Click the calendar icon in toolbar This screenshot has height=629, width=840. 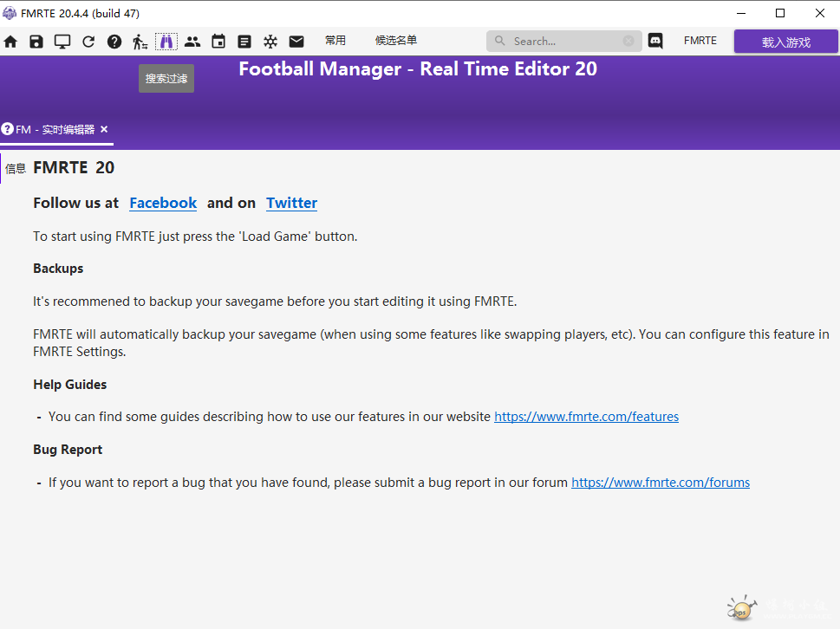[218, 42]
